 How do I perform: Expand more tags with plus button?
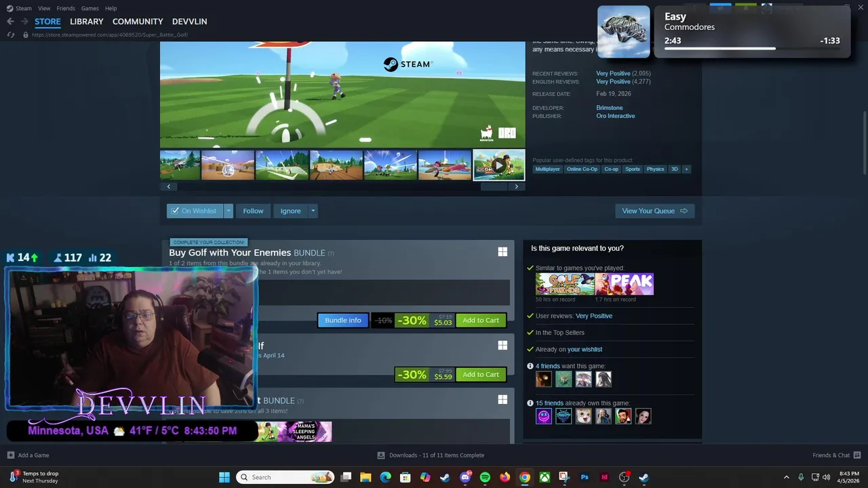pos(686,169)
